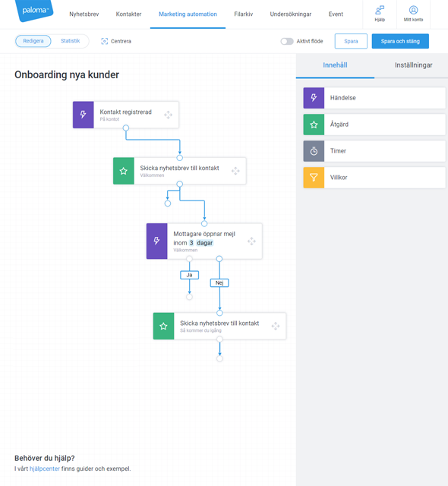Click the Centrera focus icon
The height and width of the screenshot is (486, 448).
click(105, 41)
